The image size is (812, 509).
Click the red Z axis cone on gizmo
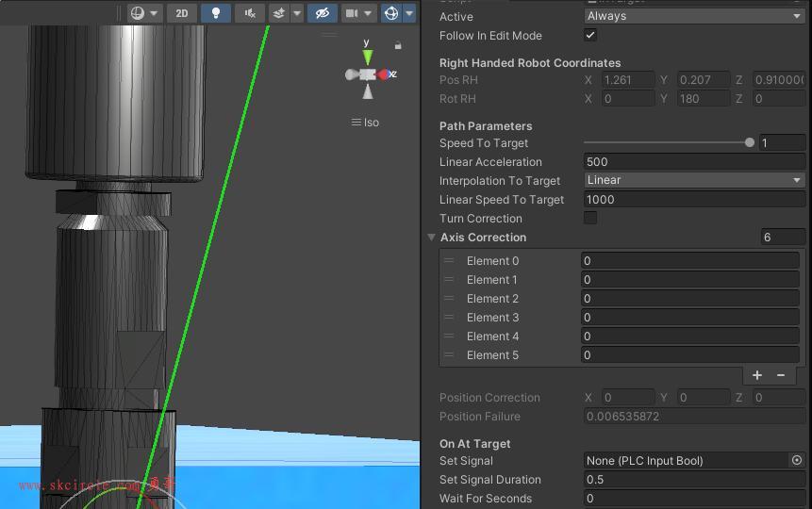point(383,74)
